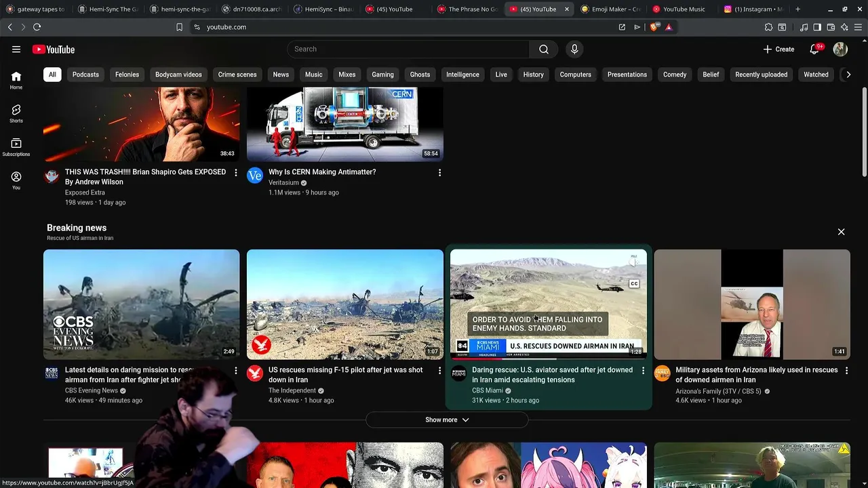Click the magnifier search button
The image size is (868, 488).
544,49
